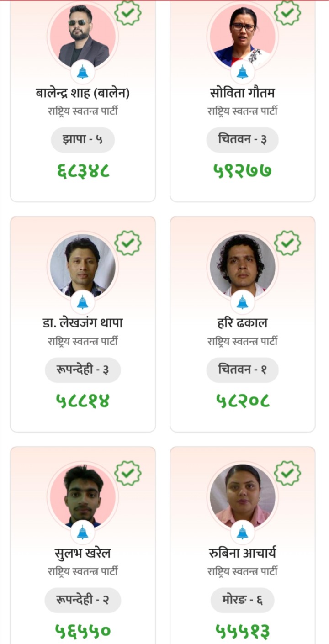Click the party label under सोविता गौतम's name

[242, 111]
